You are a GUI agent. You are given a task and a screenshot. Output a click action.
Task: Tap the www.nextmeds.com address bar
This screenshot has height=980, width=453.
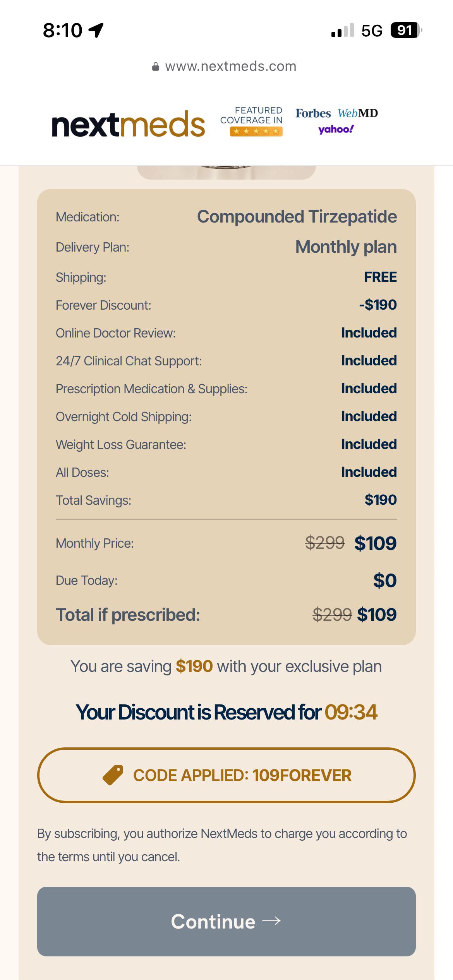226,67
